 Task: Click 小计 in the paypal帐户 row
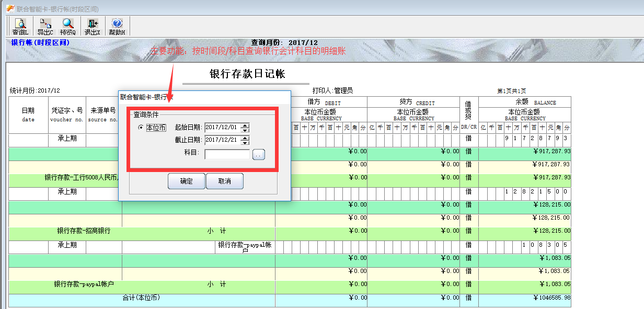click(x=216, y=284)
